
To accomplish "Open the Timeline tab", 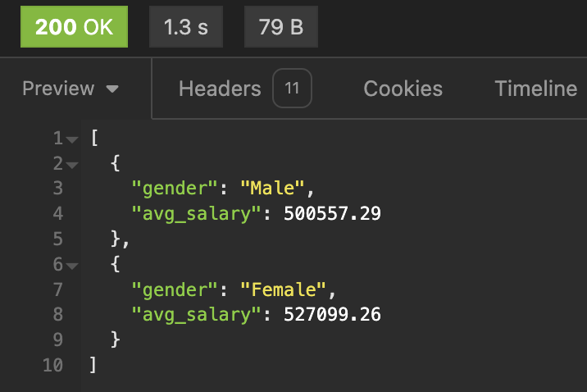I will point(535,89).
